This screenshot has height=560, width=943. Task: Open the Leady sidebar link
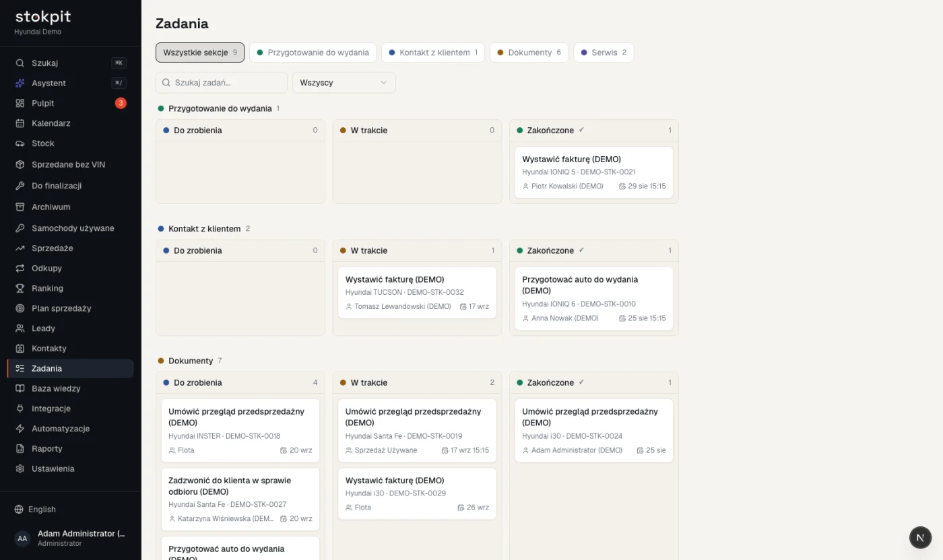point(71,328)
